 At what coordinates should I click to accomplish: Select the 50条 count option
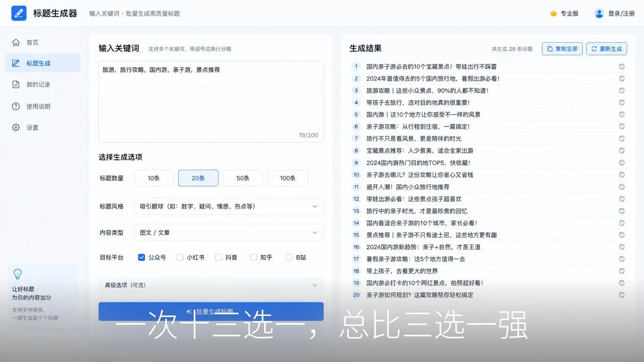(x=243, y=178)
